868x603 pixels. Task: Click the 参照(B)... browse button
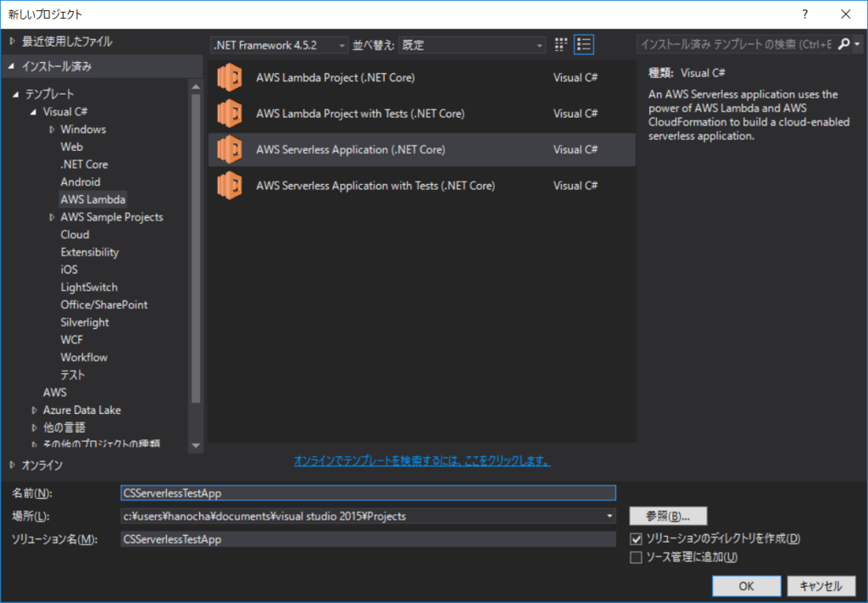(668, 516)
